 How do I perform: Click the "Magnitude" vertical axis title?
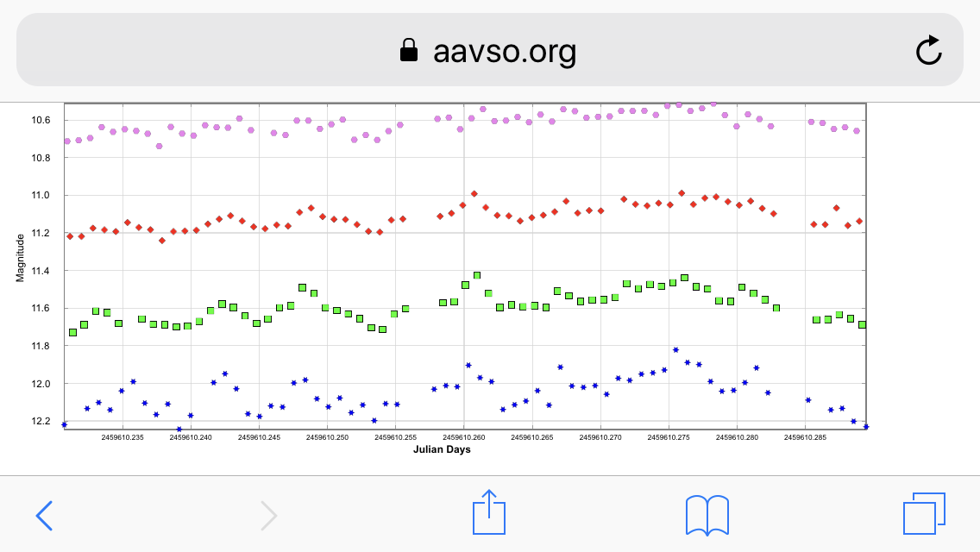pos(21,257)
